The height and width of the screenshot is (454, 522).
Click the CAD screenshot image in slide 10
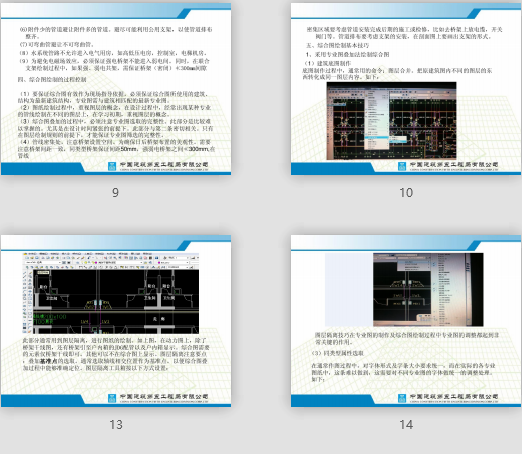pyautogui.click(x=391, y=121)
